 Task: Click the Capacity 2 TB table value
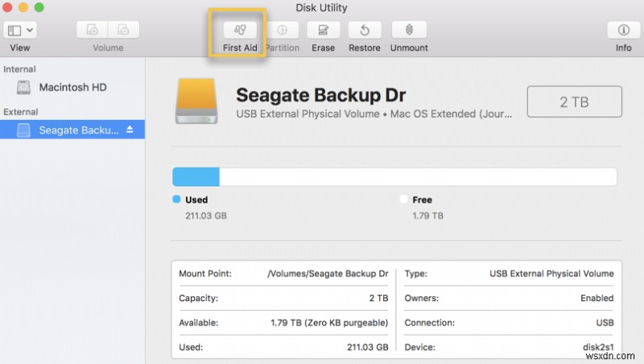click(378, 298)
